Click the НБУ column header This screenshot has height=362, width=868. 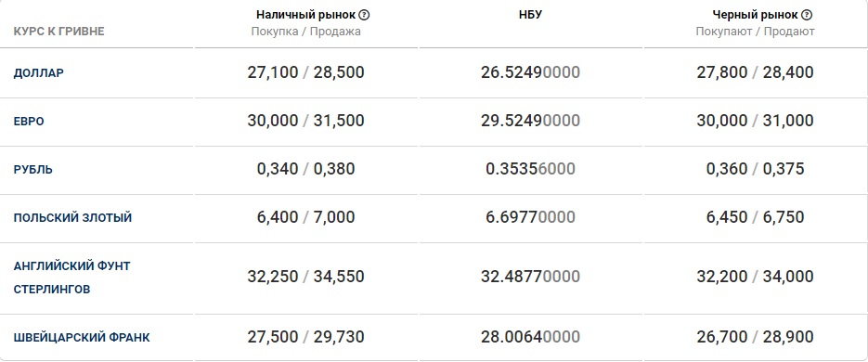530,15
